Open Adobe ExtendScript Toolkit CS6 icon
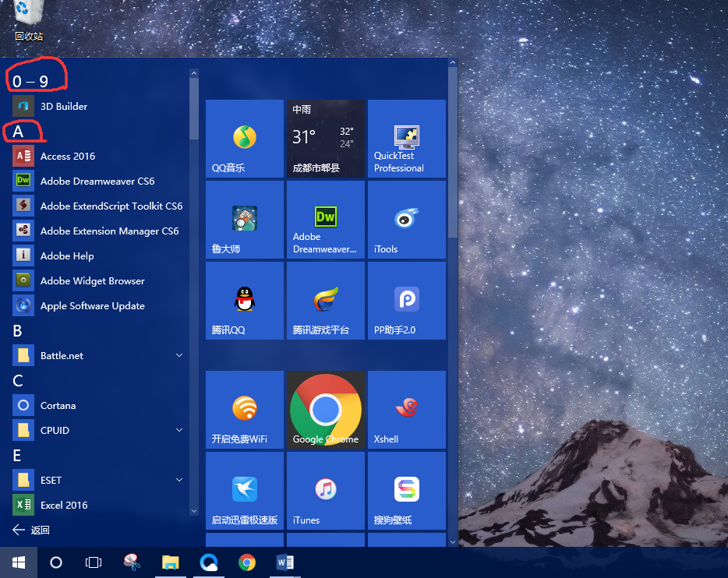Screen dimensions: 728x578 [23, 206]
